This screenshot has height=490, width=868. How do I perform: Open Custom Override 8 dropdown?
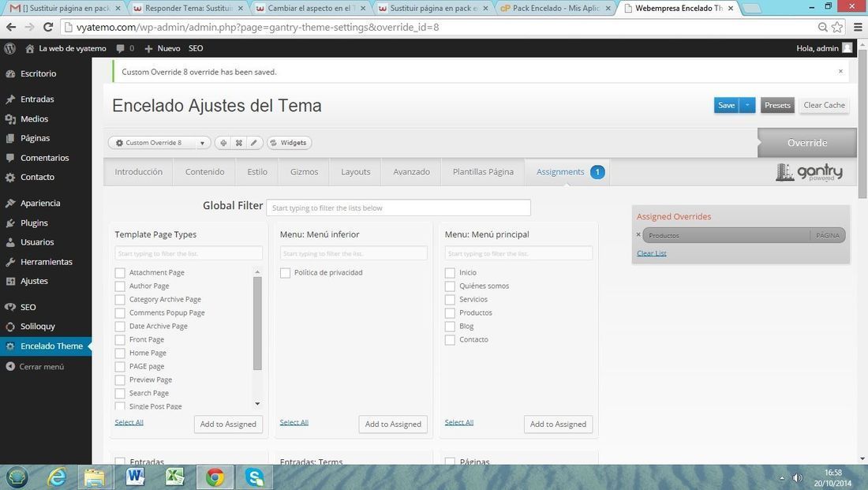pos(159,143)
